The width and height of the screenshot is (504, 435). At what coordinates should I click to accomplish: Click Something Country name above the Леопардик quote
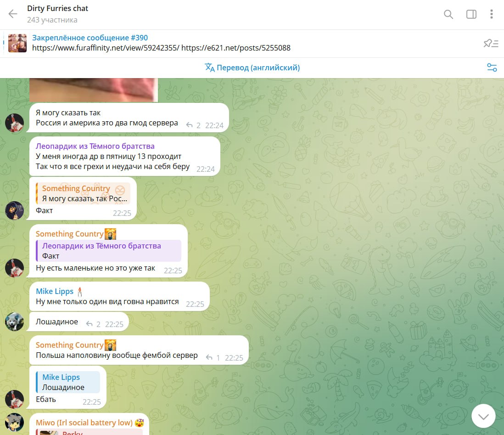tap(69, 234)
